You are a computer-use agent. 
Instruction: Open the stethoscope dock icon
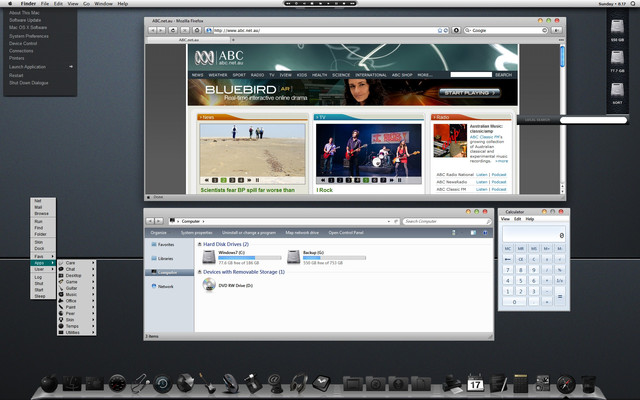tap(140, 384)
